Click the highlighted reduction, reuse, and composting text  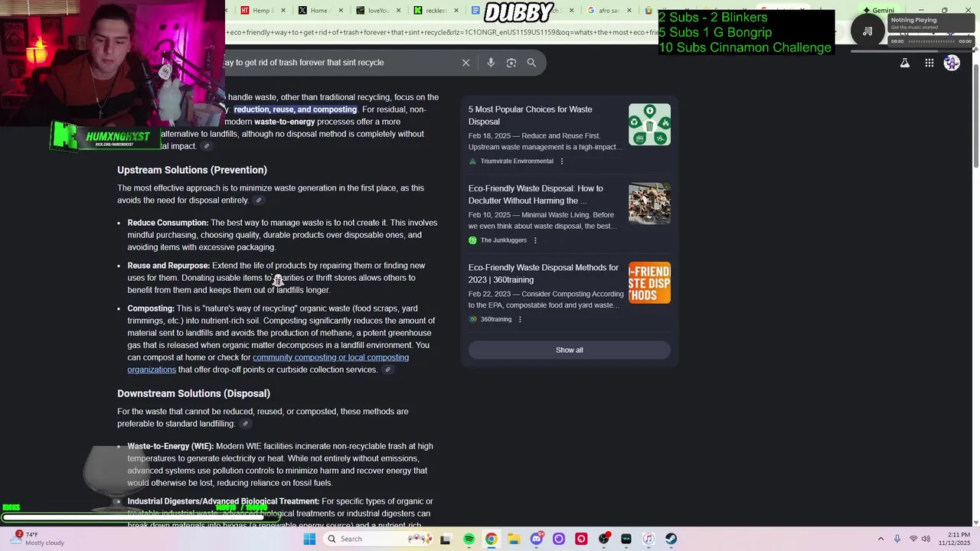point(296,109)
